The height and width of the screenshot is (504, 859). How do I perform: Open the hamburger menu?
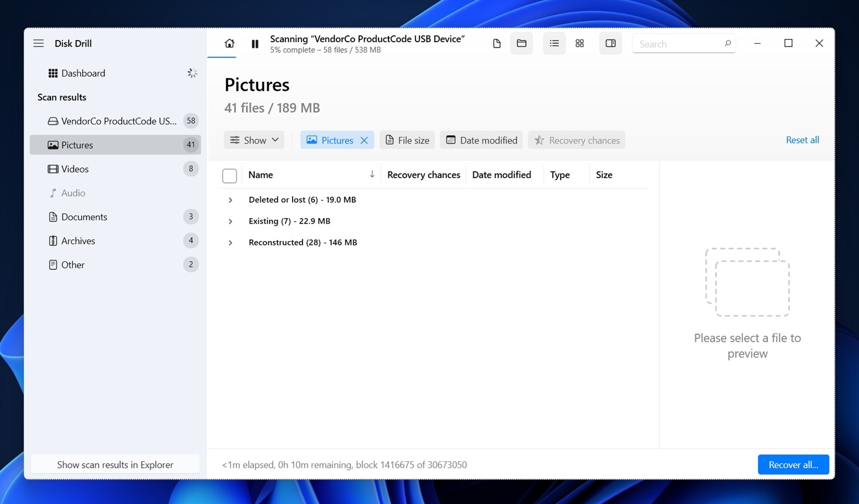click(x=38, y=43)
